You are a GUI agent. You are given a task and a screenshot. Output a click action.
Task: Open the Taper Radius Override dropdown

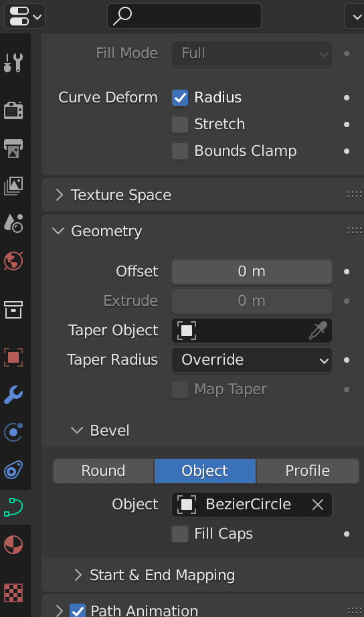252,360
